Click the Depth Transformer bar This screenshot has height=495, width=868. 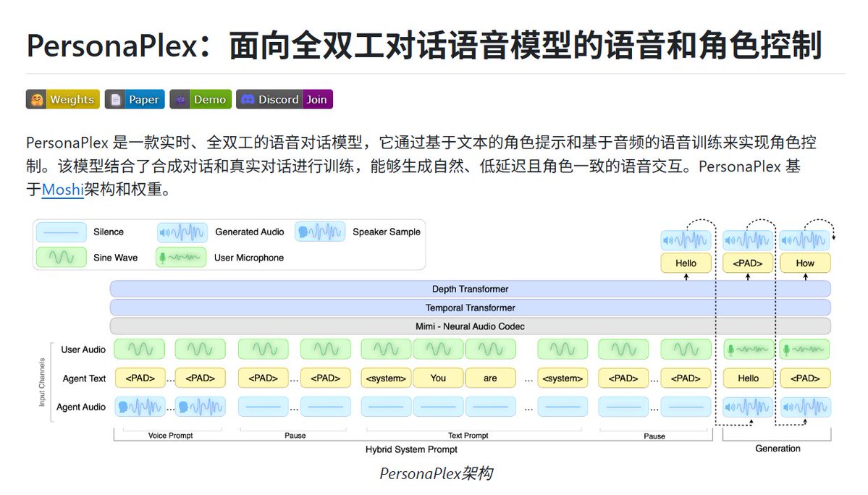pos(471,289)
